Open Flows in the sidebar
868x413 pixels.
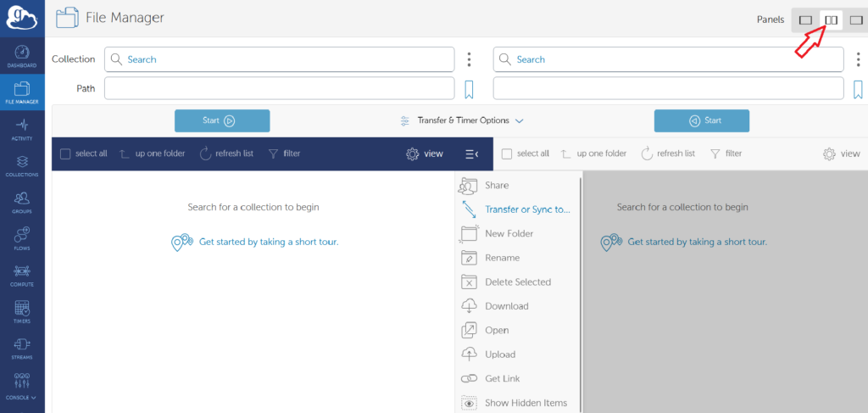pyautogui.click(x=22, y=238)
